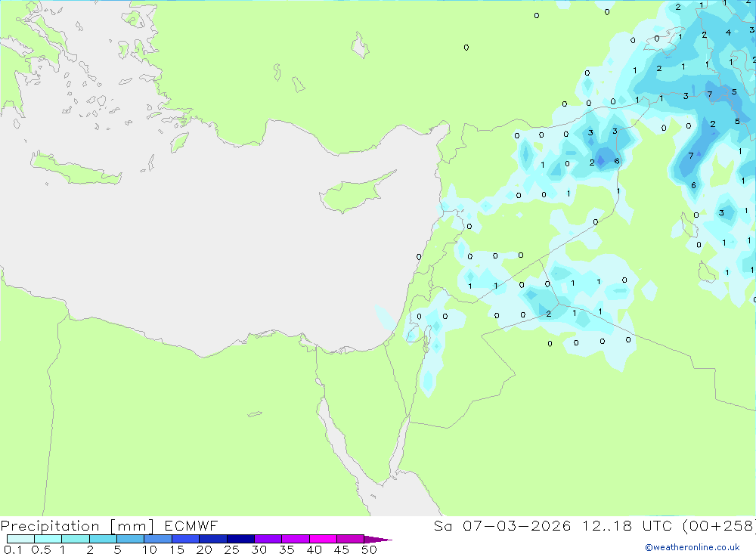This screenshot has height=554, width=756.
Task: Click the '0.5' legend scale label
Action: [x=41, y=549]
